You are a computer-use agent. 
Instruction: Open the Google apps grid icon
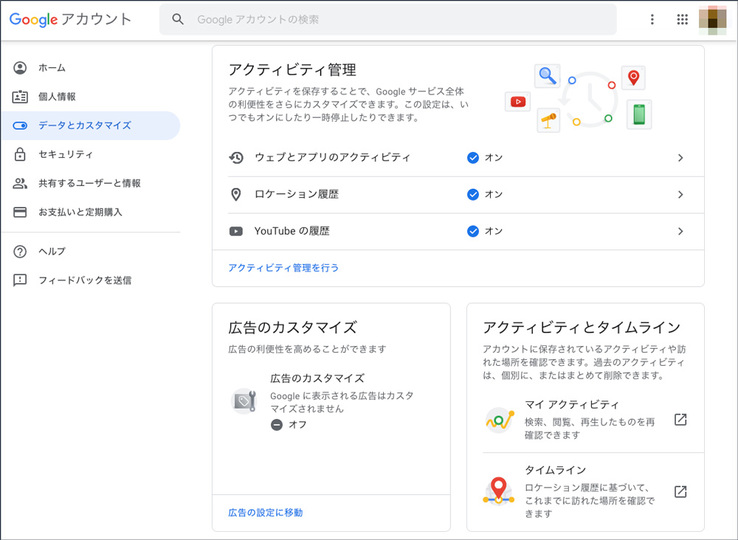point(682,19)
